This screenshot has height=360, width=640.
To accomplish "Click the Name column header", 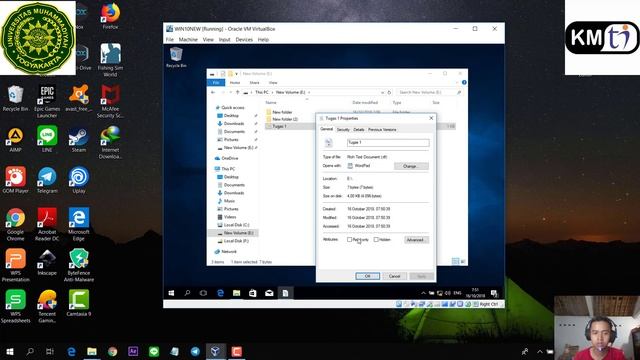I will pos(271,103).
